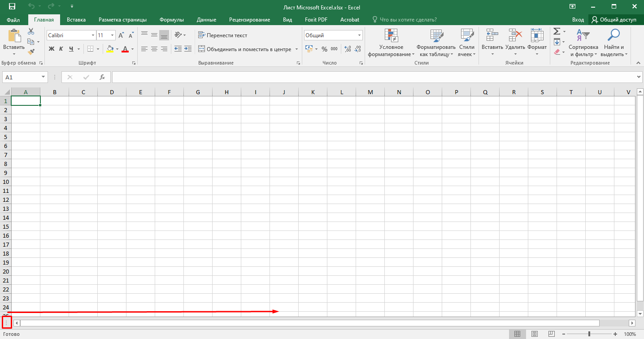Screen dimensions: 644x339
Task: Click the Вход sign-in link
Action: pos(578,20)
